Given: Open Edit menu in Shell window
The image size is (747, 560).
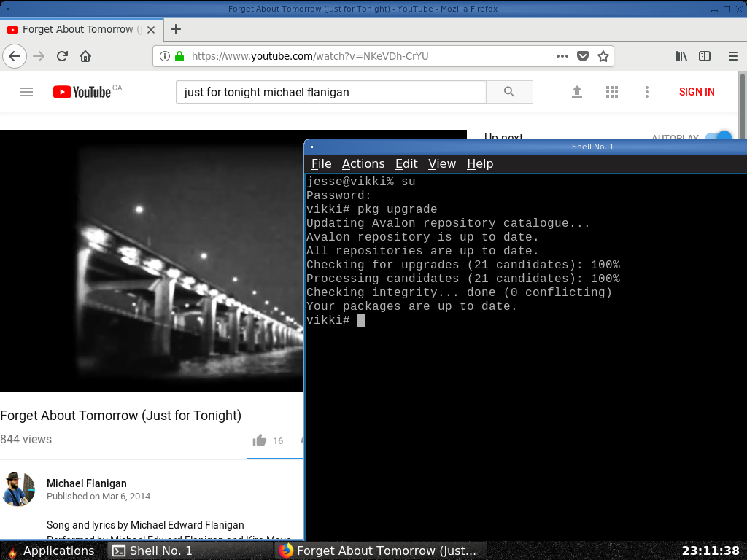Looking at the screenshot, I should [406, 164].
